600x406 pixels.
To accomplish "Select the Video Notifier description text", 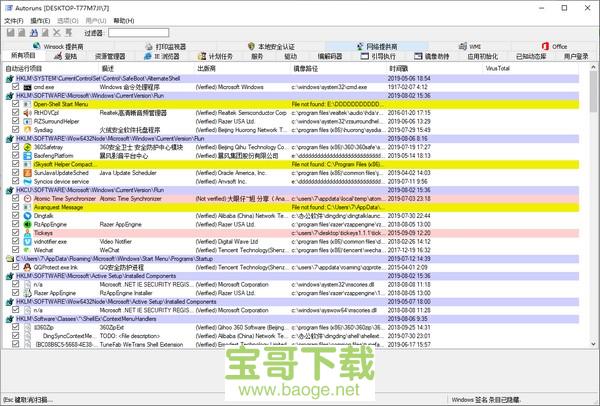I will coord(116,241).
